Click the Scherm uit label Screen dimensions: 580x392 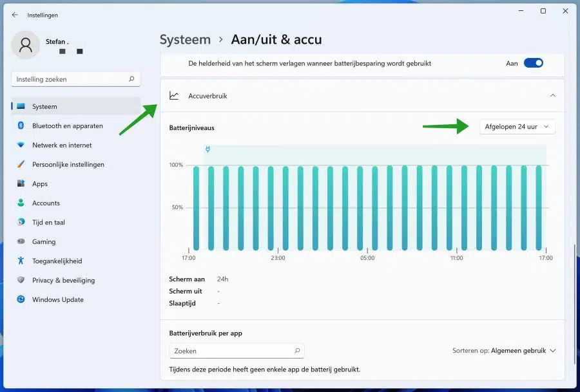coord(186,291)
